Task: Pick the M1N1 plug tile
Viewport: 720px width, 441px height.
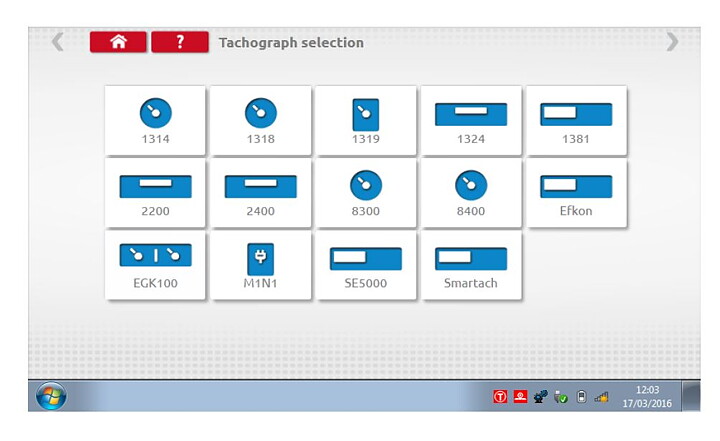Action: 260,265
